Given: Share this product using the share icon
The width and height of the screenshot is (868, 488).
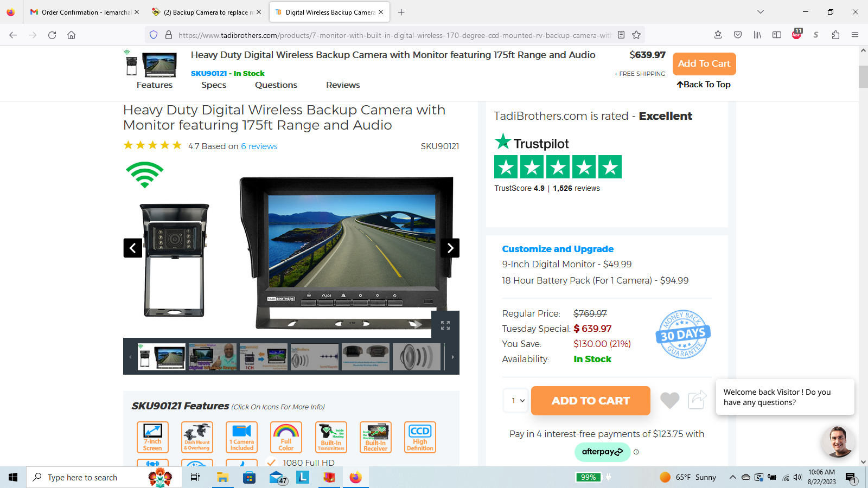Looking at the screenshot, I should [697, 400].
